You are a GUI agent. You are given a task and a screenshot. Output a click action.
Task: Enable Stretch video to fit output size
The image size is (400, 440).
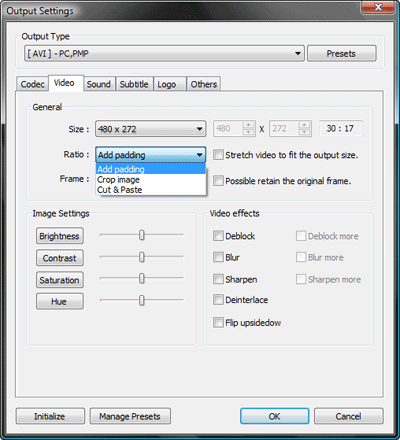(218, 155)
